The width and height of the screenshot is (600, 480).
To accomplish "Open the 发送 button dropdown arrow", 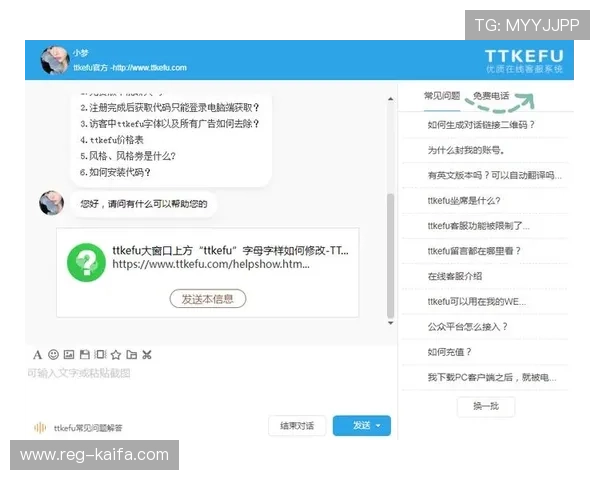I will pos(378,426).
